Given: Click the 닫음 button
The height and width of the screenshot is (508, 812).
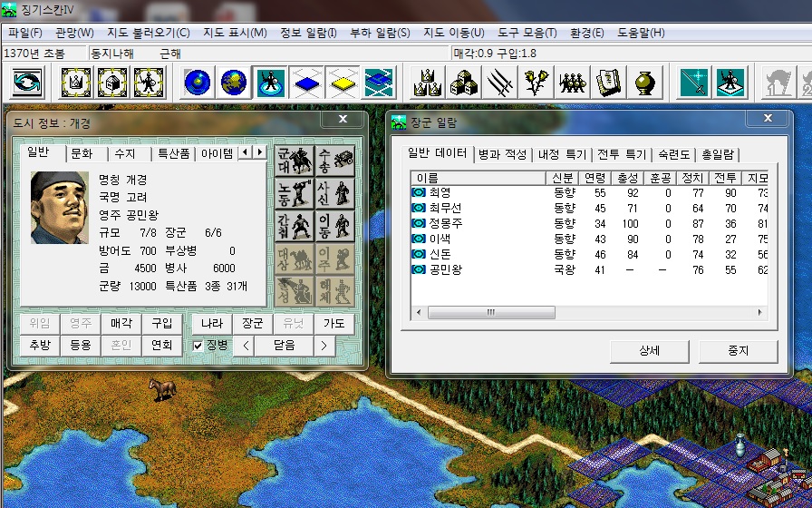Looking at the screenshot, I should (285, 346).
